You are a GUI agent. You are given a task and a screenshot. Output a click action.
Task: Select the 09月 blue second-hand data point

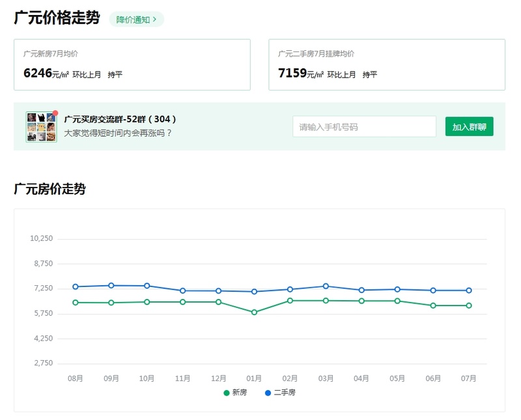pos(111,285)
